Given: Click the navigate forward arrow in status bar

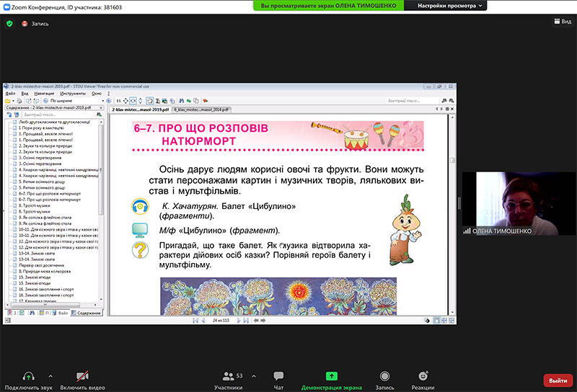Looking at the screenshot, I should pos(263,320).
